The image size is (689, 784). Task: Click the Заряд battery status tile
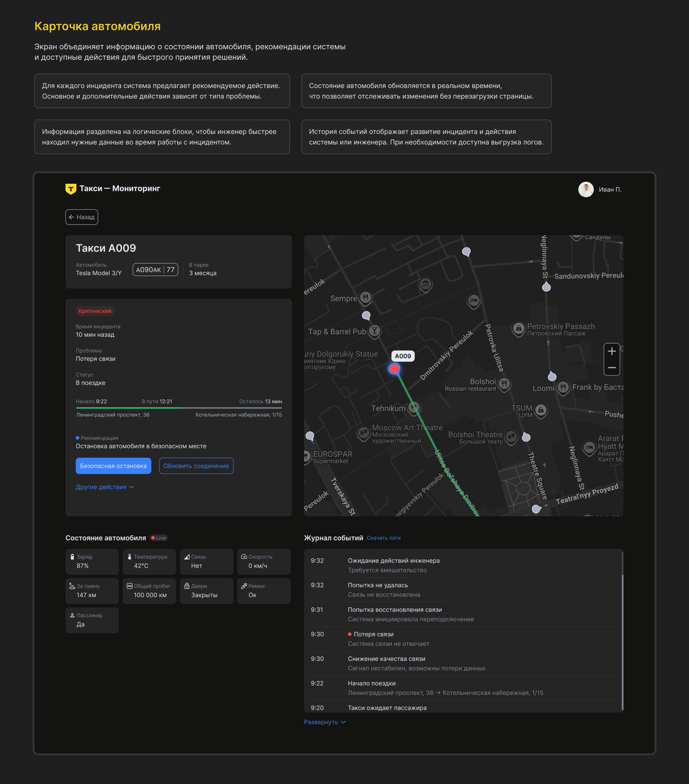[92, 562]
